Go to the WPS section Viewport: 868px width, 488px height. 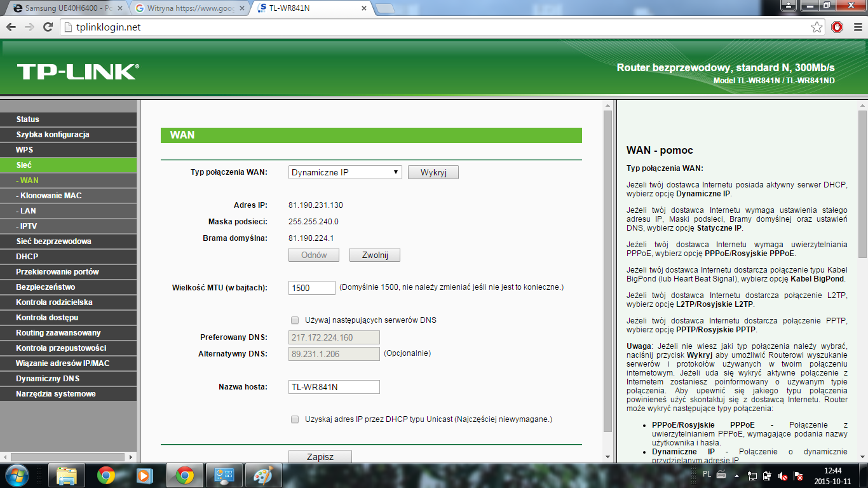click(69, 150)
